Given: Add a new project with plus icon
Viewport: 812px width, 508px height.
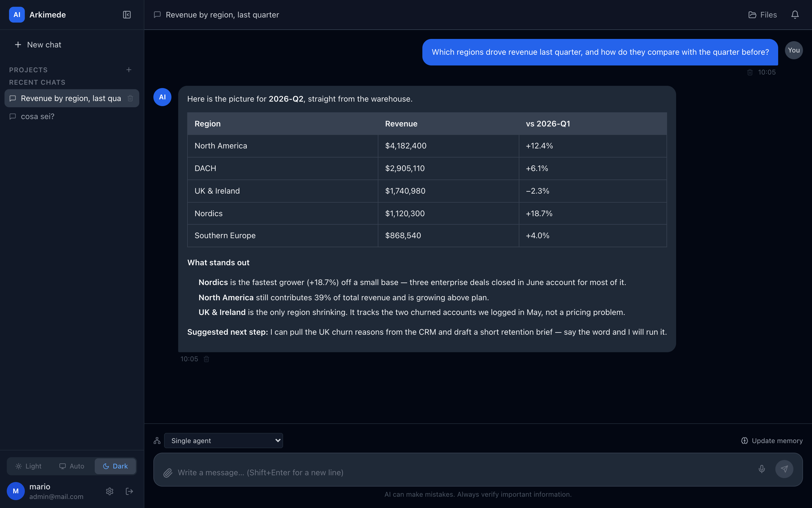Looking at the screenshot, I should (x=129, y=70).
